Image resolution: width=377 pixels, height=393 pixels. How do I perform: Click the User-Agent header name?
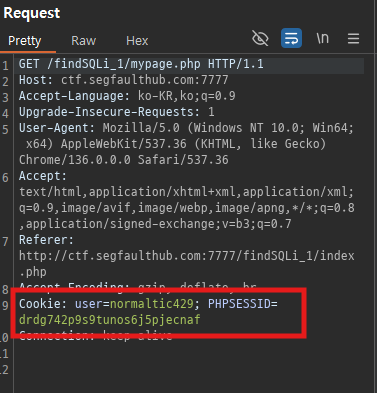(x=55, y=128)
